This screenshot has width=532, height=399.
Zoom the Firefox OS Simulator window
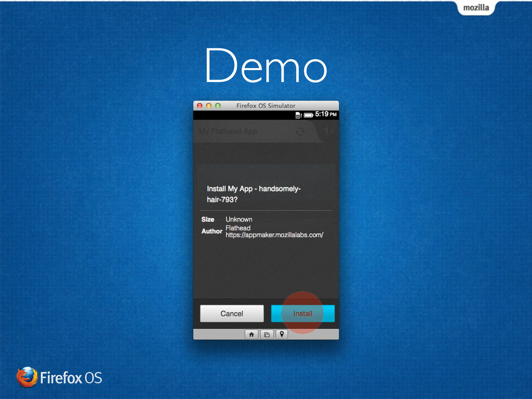pos(218,106)
